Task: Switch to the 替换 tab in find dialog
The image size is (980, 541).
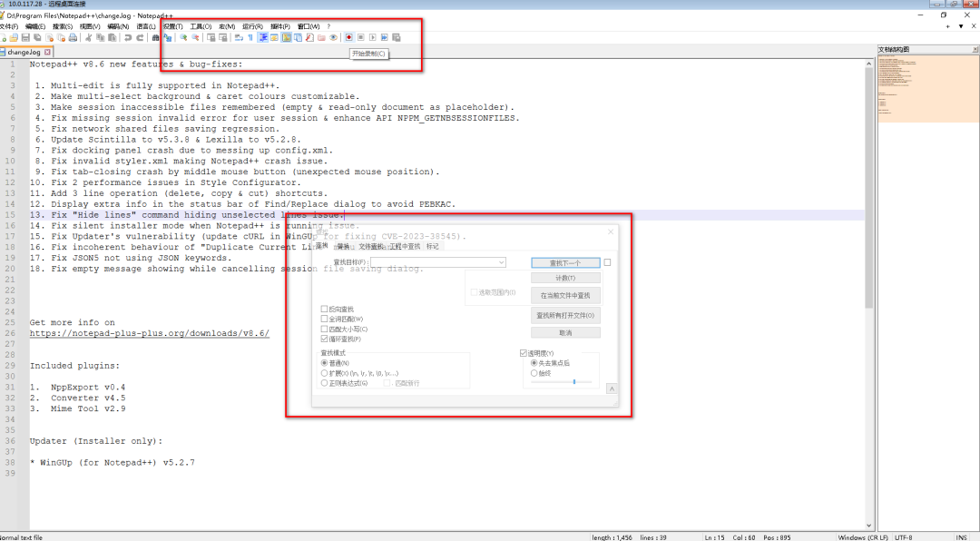Action: [x=343, y=246]
